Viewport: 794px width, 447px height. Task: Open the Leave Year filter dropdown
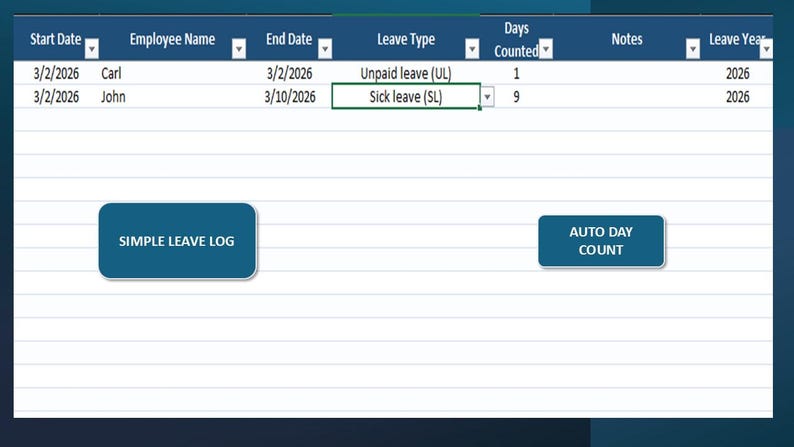pyautogui.click(x=766, y=49)
